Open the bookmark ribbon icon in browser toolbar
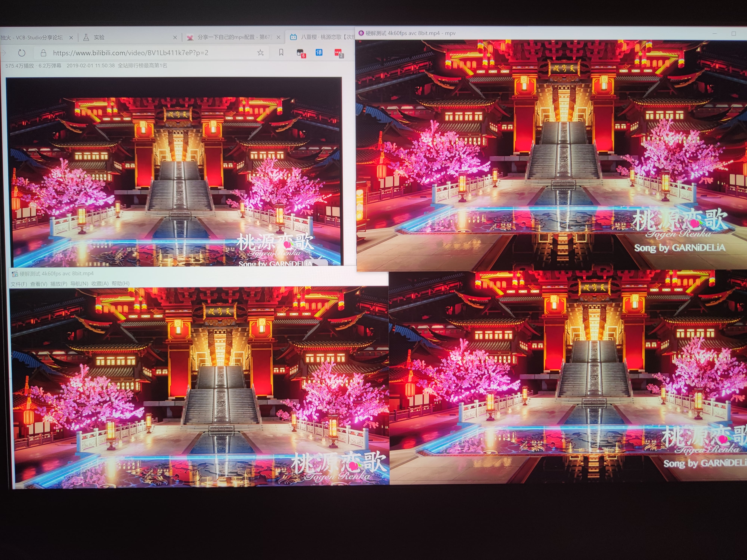The height and width of the screenshot is (560, 747). click(x=281, y=52)
